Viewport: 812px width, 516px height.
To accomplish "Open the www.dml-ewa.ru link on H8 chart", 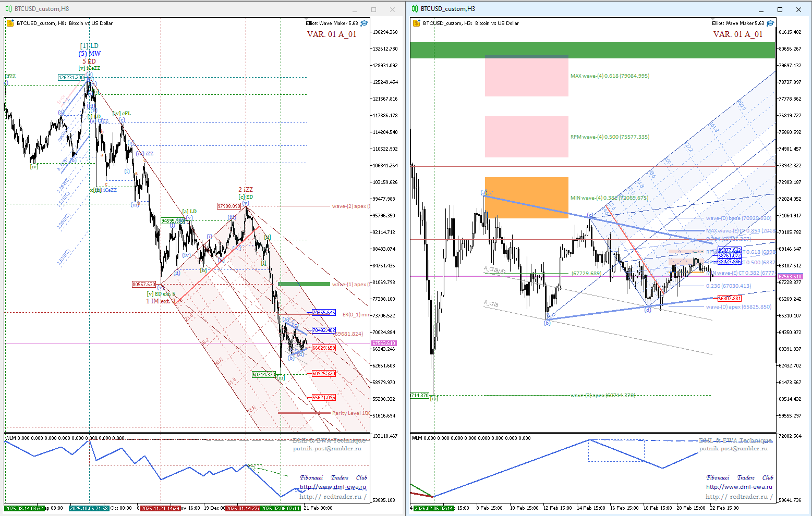I will point(333,487).
